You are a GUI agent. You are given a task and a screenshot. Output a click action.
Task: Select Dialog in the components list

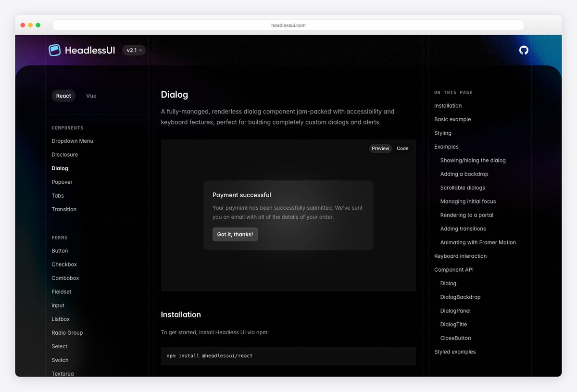[x=60, y=168]
